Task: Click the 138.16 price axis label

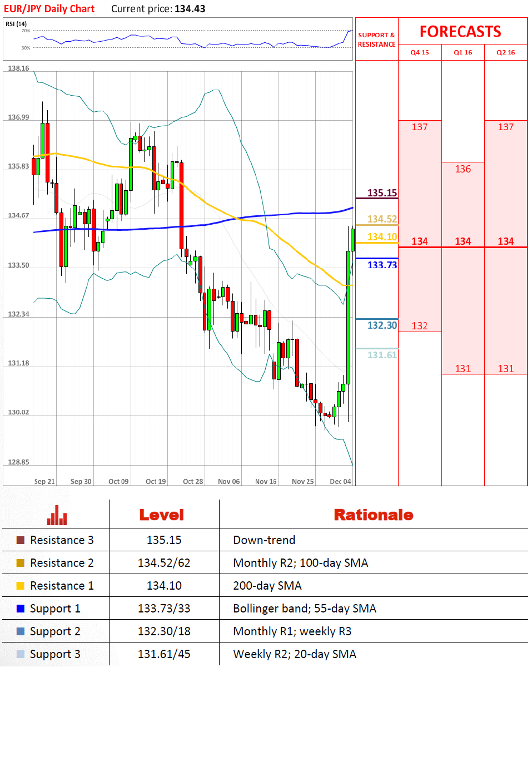Action: pos(18,68)
